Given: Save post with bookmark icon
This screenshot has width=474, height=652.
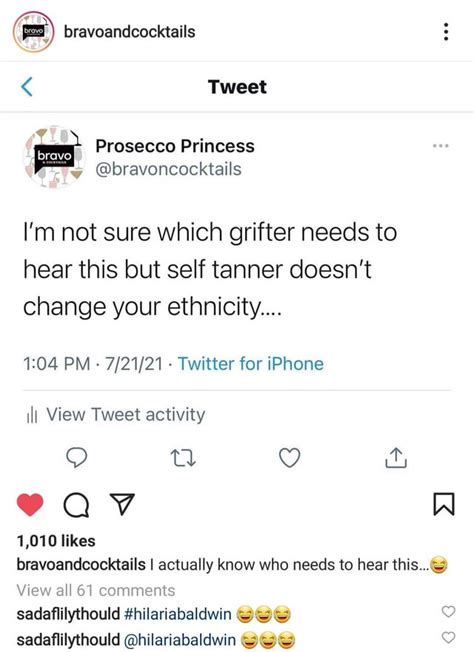Looking at the screenshot, I should tap(444, 504).
